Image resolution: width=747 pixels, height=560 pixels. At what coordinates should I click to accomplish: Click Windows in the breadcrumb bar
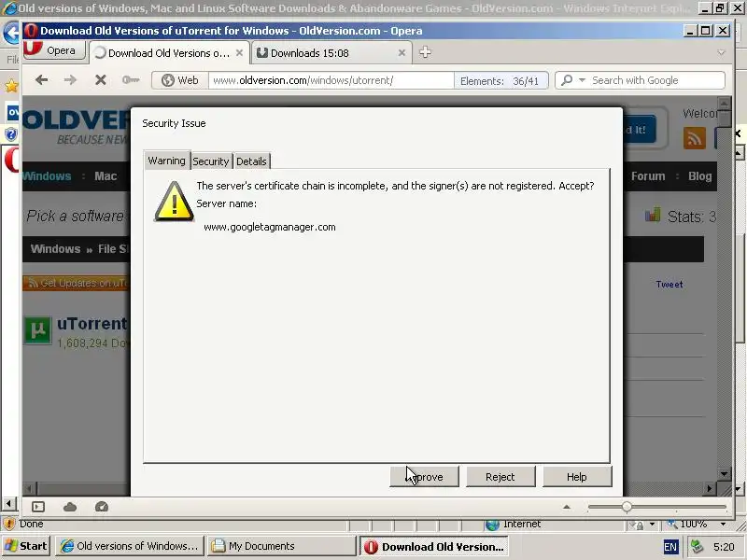[55, 248]
